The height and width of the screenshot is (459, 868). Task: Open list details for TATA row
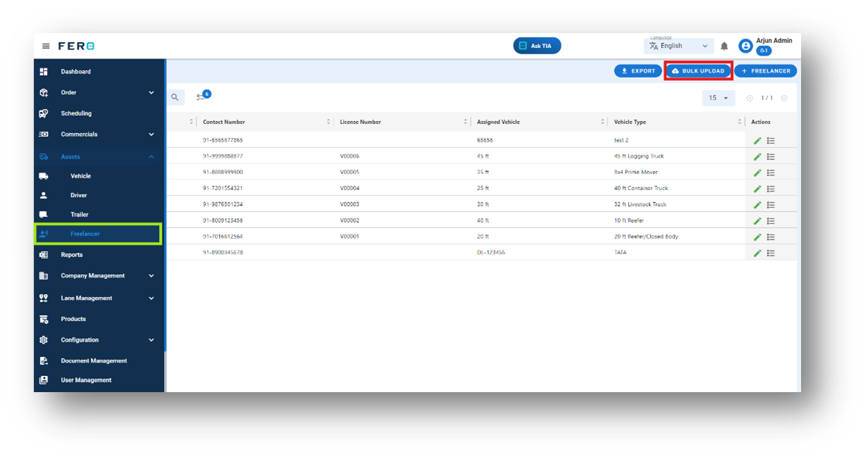click(771, 253)
